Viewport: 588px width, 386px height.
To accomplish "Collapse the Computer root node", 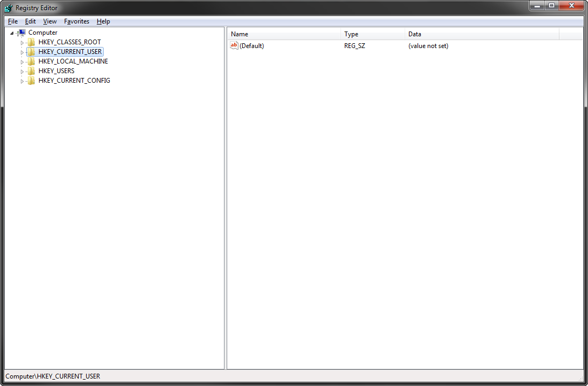I will tap(12, 33).
